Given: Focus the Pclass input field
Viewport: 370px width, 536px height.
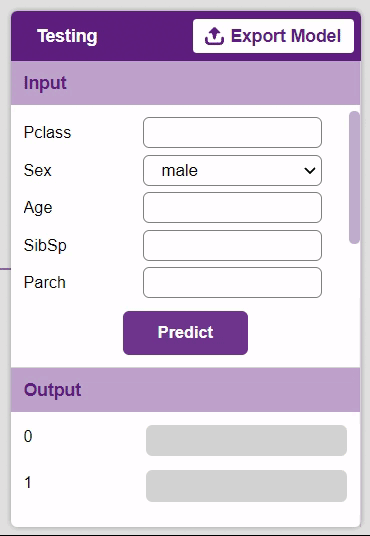Looking at the screenshot, I should (x=232, y=133).
